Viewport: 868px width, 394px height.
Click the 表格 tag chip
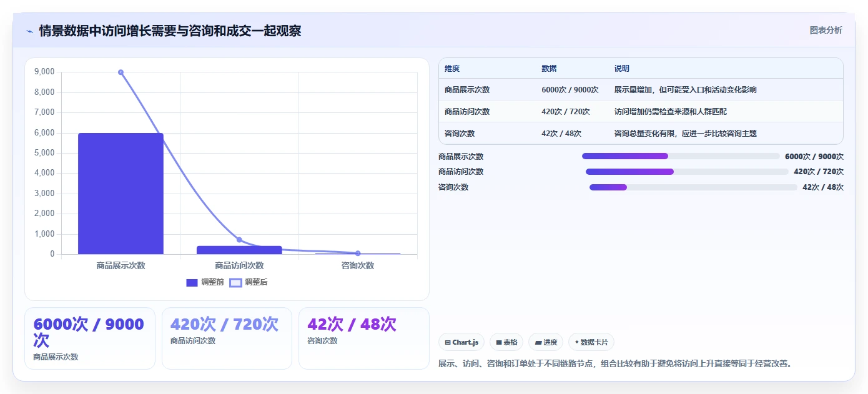click(x=506, y=342)
